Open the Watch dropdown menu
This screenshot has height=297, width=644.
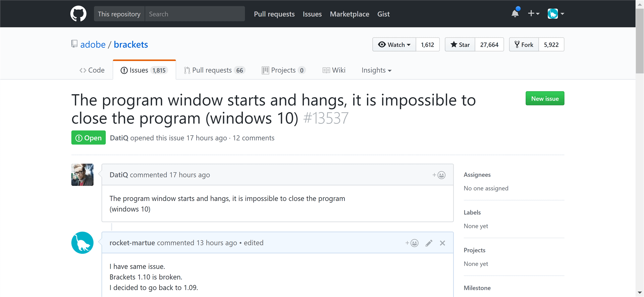click(x=394, y=45)
